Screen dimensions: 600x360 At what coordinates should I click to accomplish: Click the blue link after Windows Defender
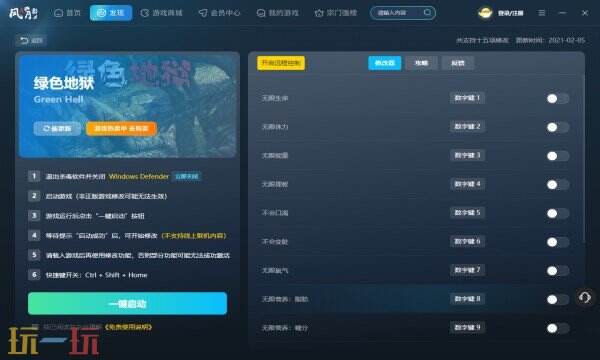coord(187,176)
